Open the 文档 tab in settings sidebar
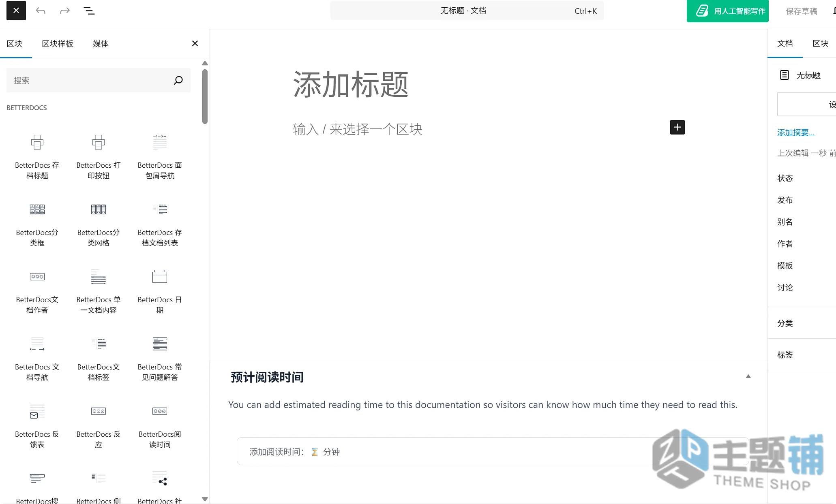This screenshot has height=504, width=836. point(785,43)
